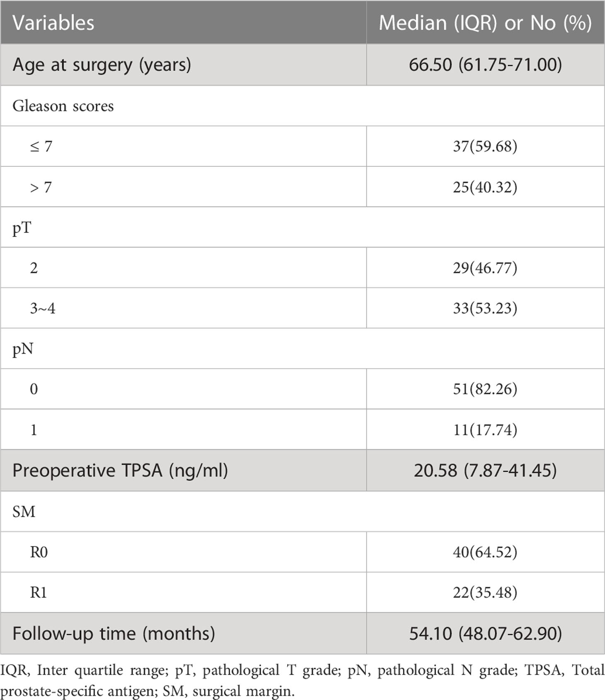Click the > 7 Gleason category cell
The width and height of the screenshot is (605, 700).
click(x=183, y=187)
